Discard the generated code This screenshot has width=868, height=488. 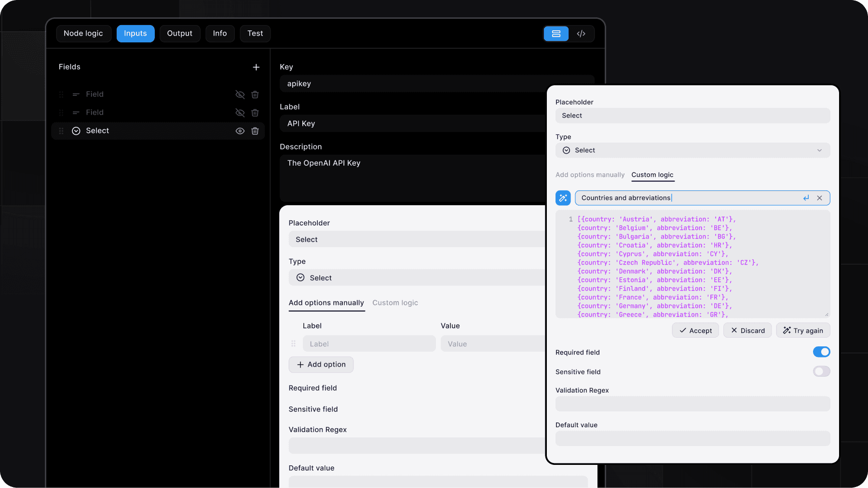click(747, 330)
